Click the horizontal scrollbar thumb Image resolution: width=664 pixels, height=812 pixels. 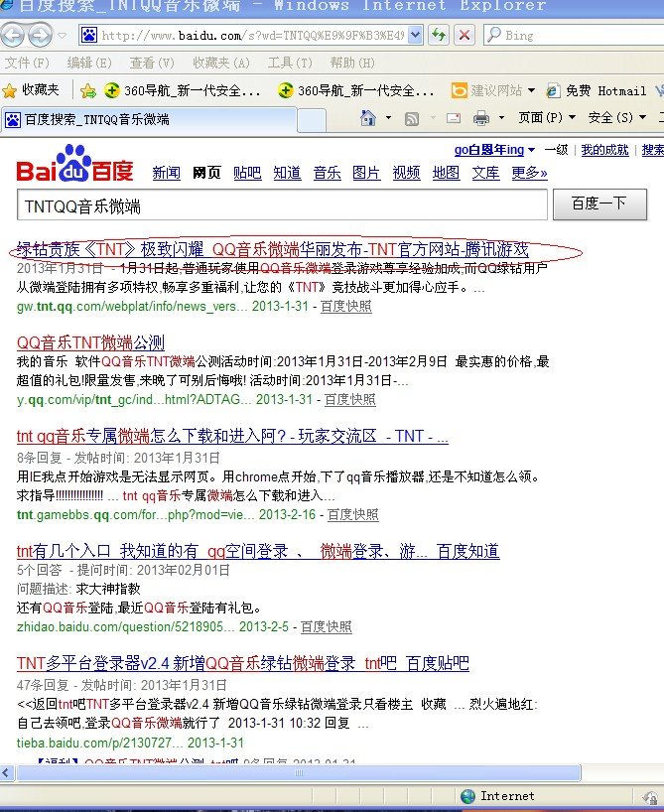(x=299, y=773)
